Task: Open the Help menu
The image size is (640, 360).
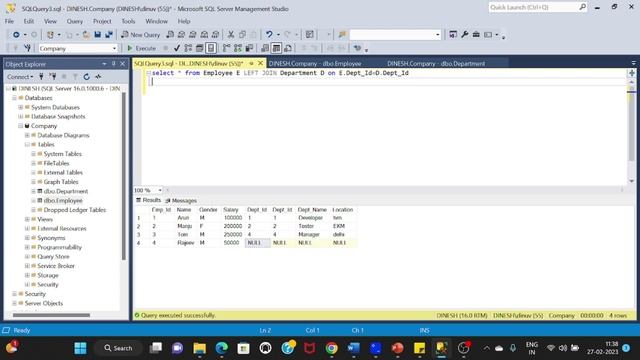Action: tap(184, 21)
